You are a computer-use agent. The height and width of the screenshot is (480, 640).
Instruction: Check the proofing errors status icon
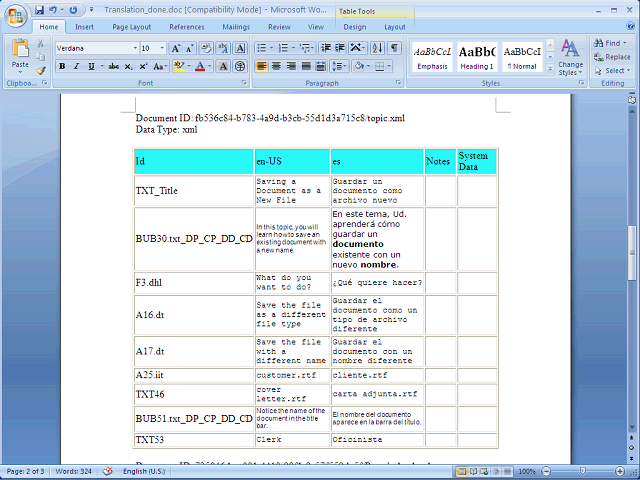108,471
